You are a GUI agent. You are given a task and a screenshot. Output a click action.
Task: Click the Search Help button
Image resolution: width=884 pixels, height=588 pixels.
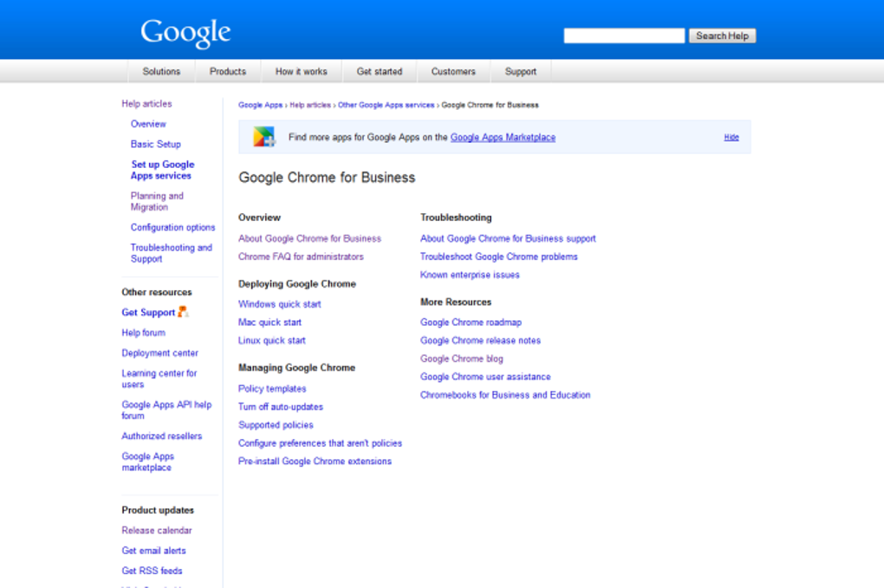tap(722, 36)
